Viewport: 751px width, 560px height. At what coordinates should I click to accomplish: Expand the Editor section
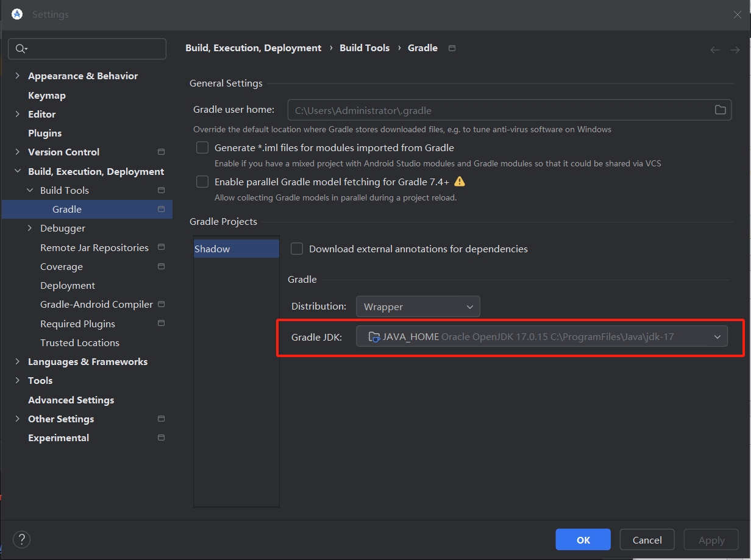pos(18,114)
